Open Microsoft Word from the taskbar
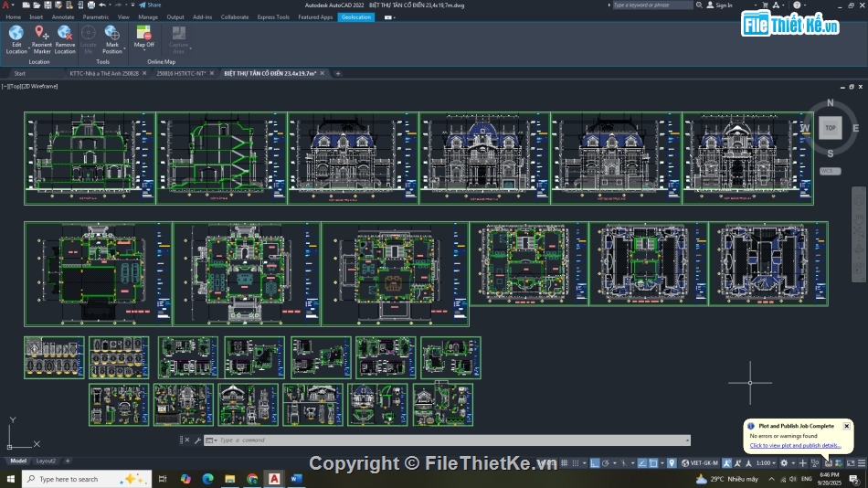This screenshot has width=868, height=488. tap(295, 479)
